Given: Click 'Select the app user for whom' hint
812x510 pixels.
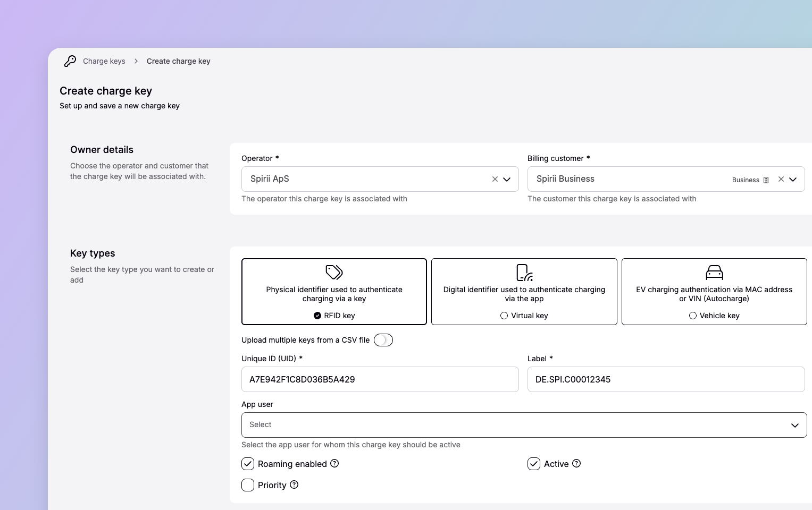Looking at the screenshot, I should 351,445.
